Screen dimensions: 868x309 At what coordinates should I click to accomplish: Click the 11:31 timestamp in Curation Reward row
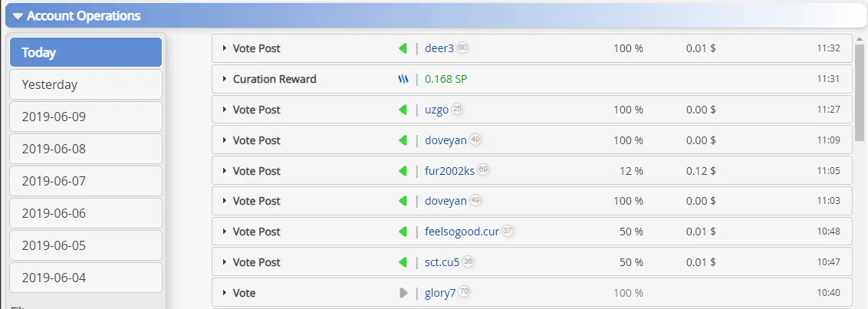pos(828,79)
